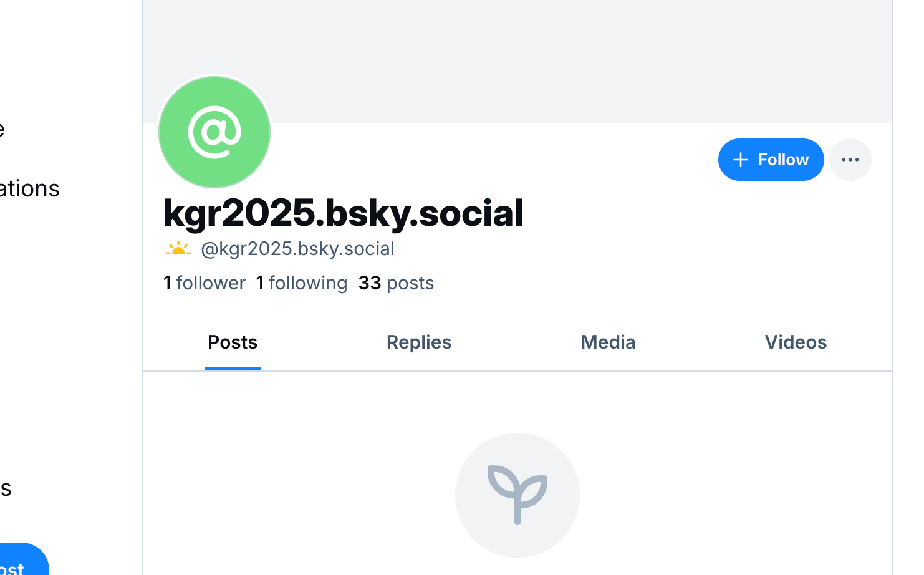Select the Videos tab
The width and height of the screenshot is (924, 575).
pyautogui.click(x=796, y=342)
